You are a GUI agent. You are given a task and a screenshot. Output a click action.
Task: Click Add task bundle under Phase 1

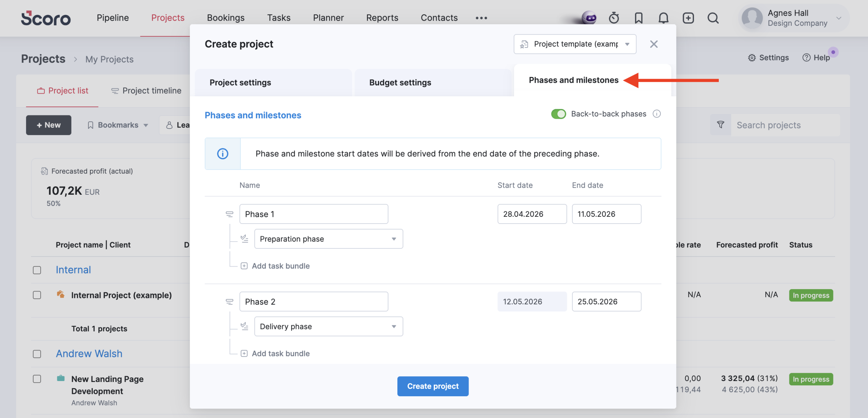(280, 266)
